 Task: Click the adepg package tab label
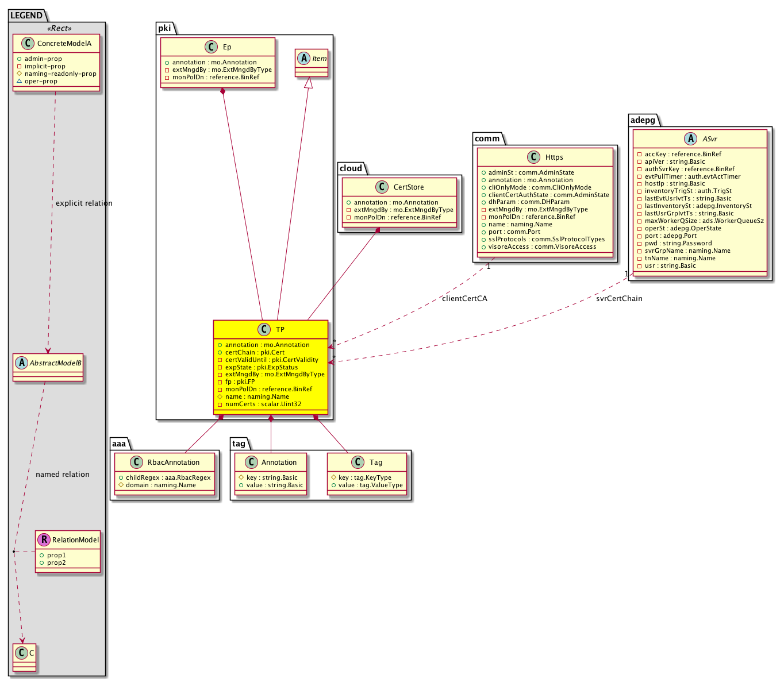point(642,120)
